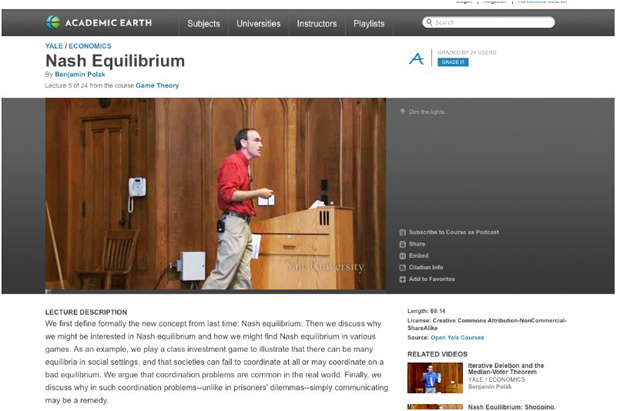The width and height of the screenshot is (630, 411).
Task: Click the Dim the lights bulb icon
Action: tap(402, 112)
